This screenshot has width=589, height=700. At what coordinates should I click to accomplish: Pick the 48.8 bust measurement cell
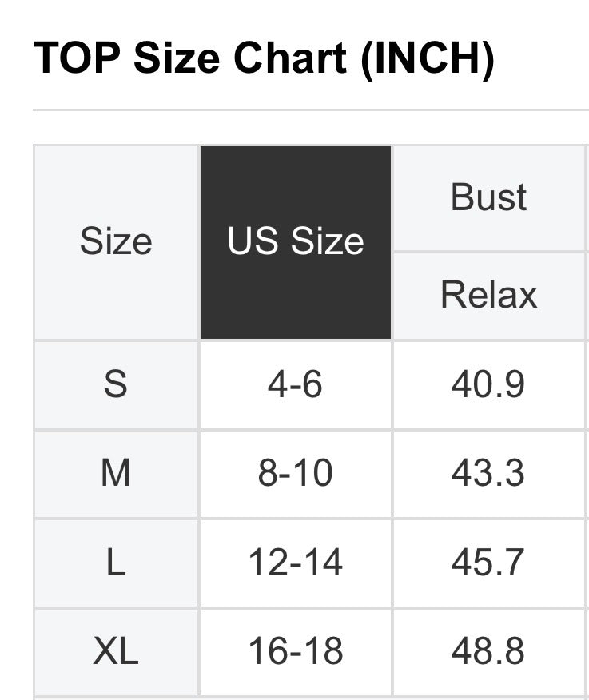(488, 651)
